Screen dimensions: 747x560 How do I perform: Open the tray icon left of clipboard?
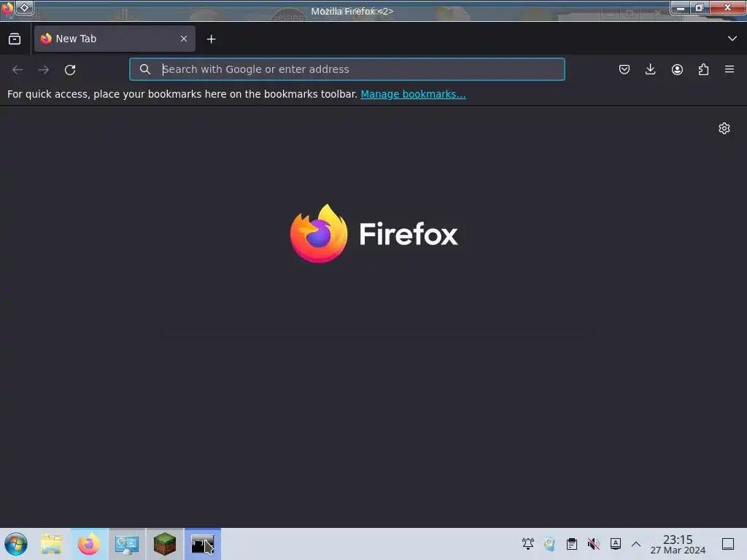(x=550, y=543)
